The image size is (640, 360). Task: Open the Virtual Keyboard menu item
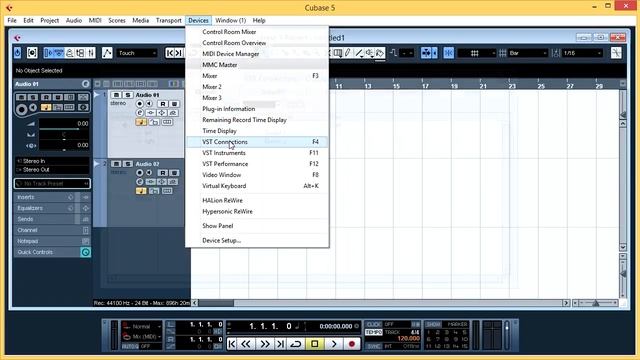click(x=257, y=186)
